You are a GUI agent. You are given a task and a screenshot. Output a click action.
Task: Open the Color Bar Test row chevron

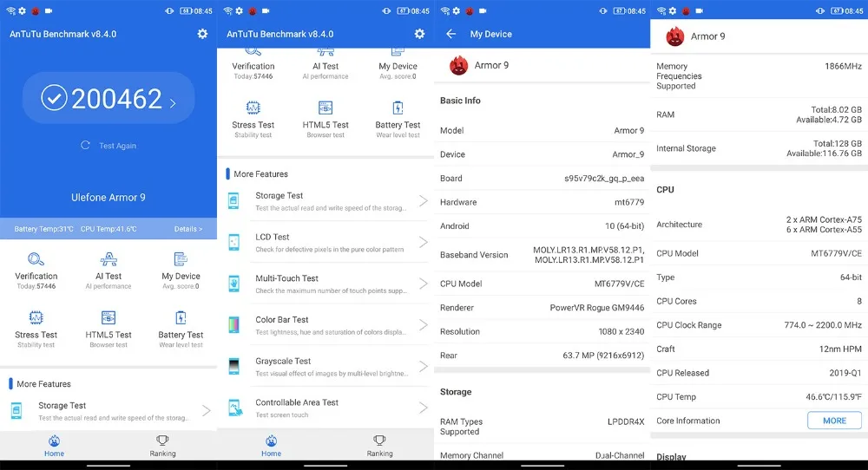tap(423, 325)
